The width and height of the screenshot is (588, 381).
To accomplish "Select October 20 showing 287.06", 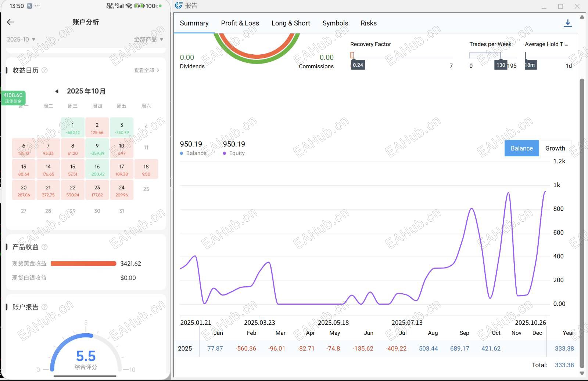I will click(x=24, y=190).
